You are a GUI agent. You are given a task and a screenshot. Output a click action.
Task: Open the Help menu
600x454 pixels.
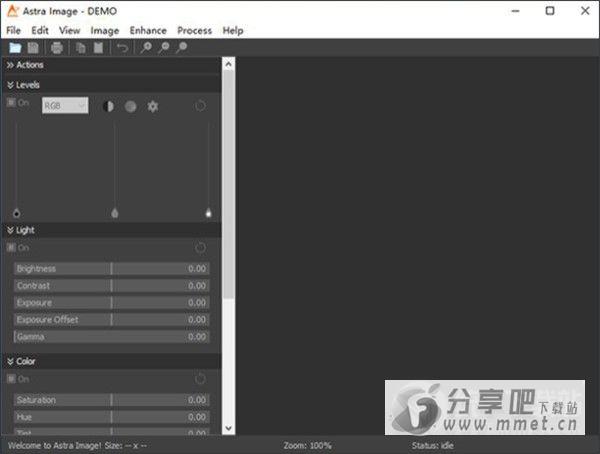[233, 31]
